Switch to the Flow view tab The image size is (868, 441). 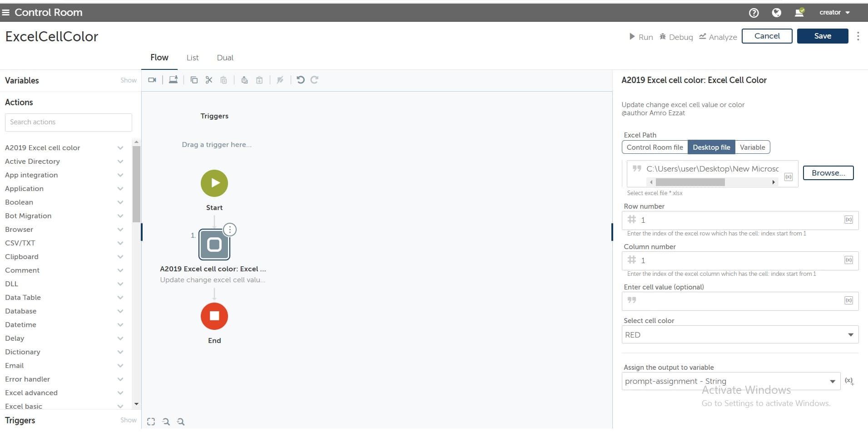click(159, 58)
